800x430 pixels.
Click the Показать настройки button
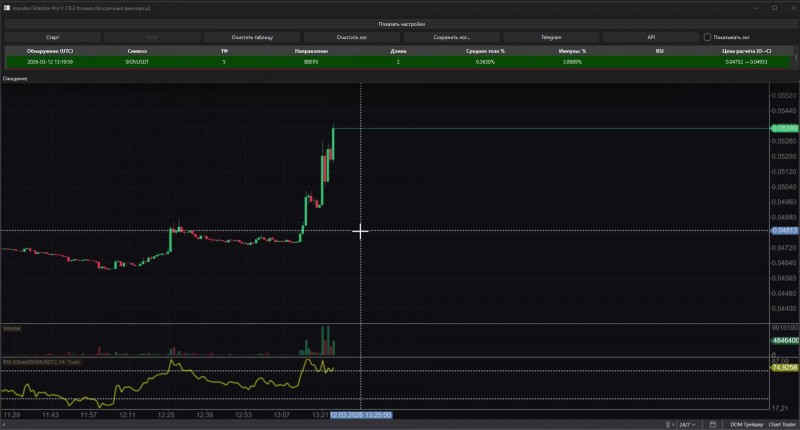pos(400,24)
